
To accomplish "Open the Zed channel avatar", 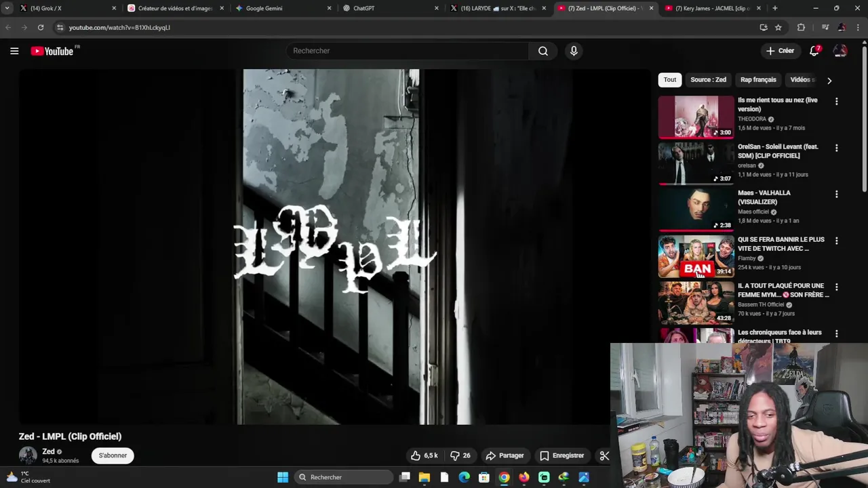I will 28,455.
